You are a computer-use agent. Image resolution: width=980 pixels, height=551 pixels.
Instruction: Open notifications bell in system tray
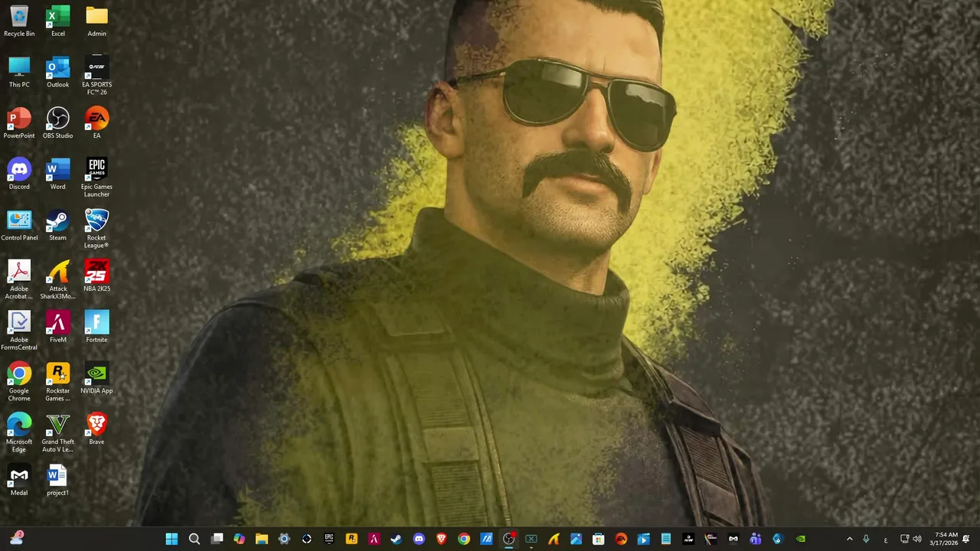[x=967, y=539]
